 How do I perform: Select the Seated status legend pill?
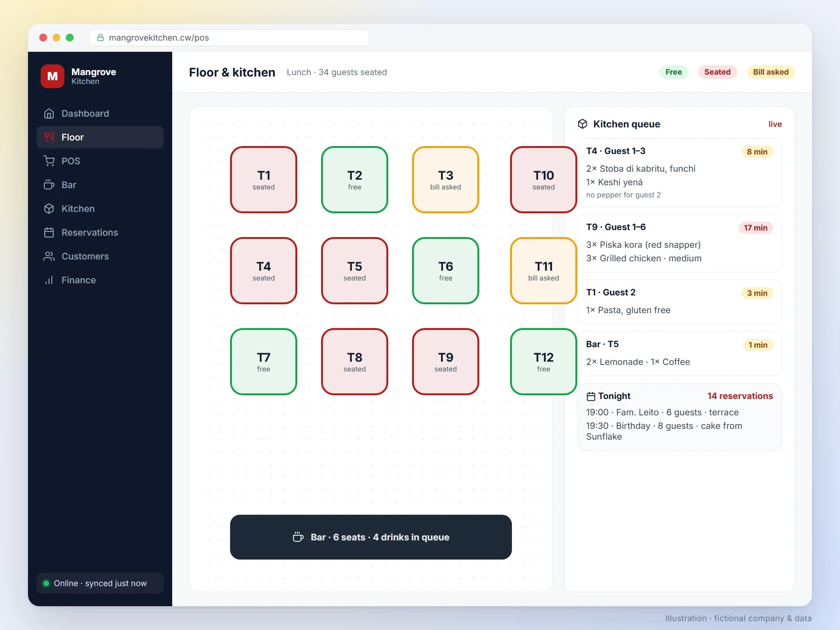click(x=717, y=72)
